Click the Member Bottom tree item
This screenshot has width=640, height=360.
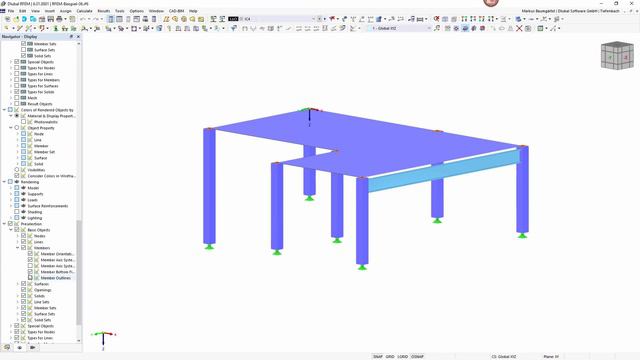pyautogui.click(x=57, y=272)
